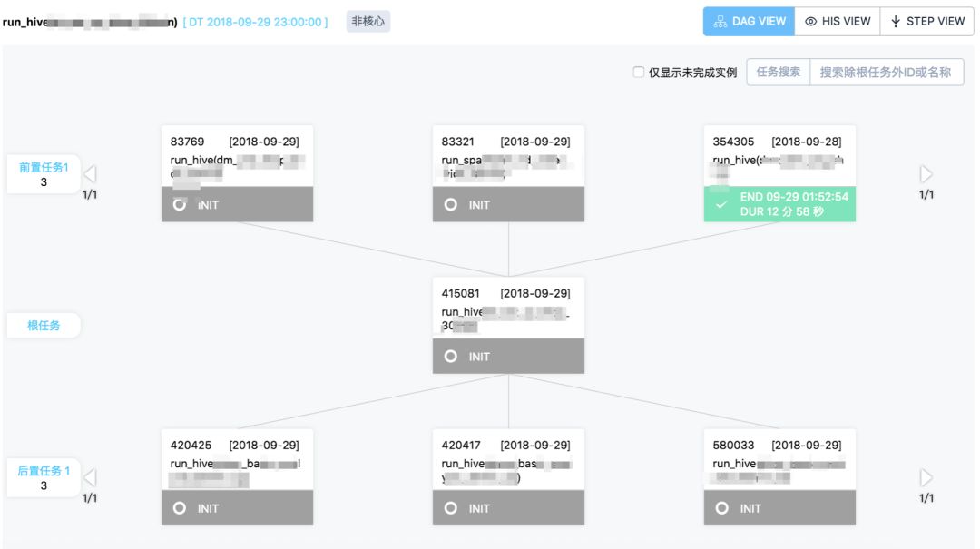This screenshot has width=980, height=549.
Task: Enable the 仅显示未完成实例 checkbox
Action: click(x=638, y=72)
